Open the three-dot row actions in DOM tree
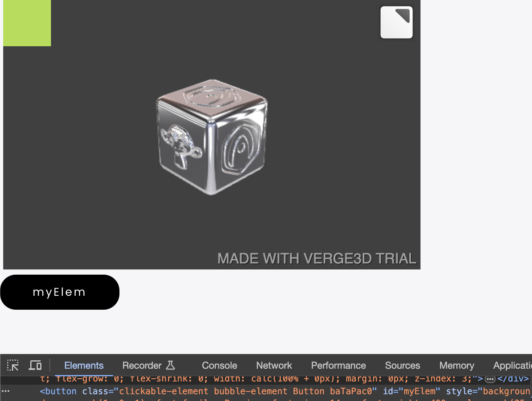 point(6,391)
